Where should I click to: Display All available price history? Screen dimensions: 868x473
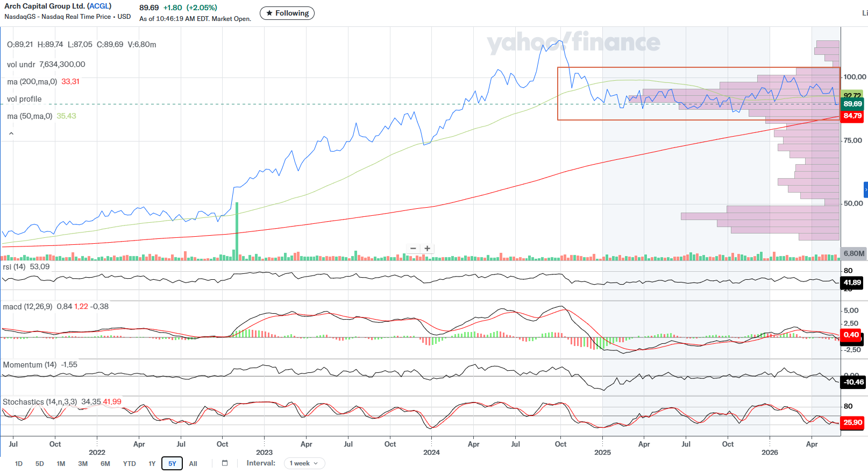pyautogui.click(x=193, y=463)
